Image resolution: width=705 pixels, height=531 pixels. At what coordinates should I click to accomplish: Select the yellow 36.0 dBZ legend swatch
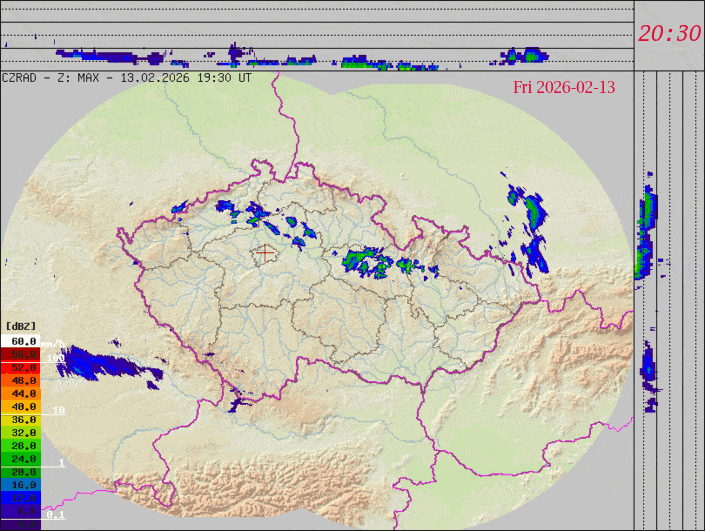[x=20, y=420]
